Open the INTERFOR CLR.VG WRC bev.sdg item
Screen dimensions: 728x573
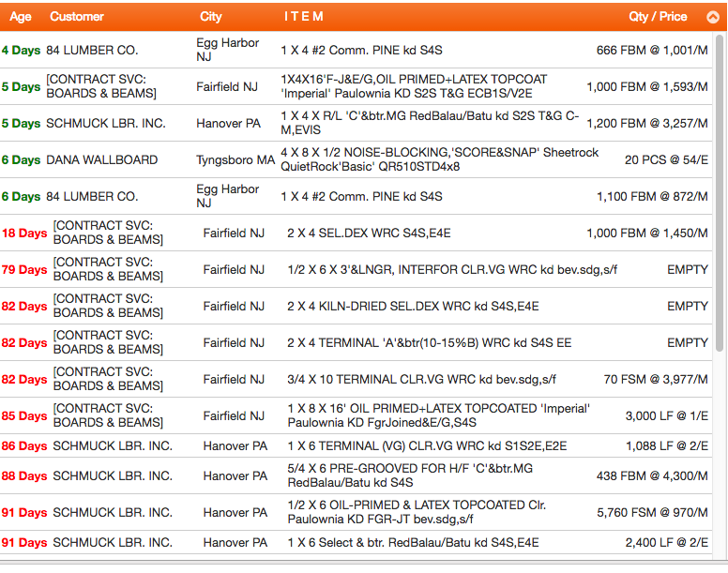click(x=452, y=270)
